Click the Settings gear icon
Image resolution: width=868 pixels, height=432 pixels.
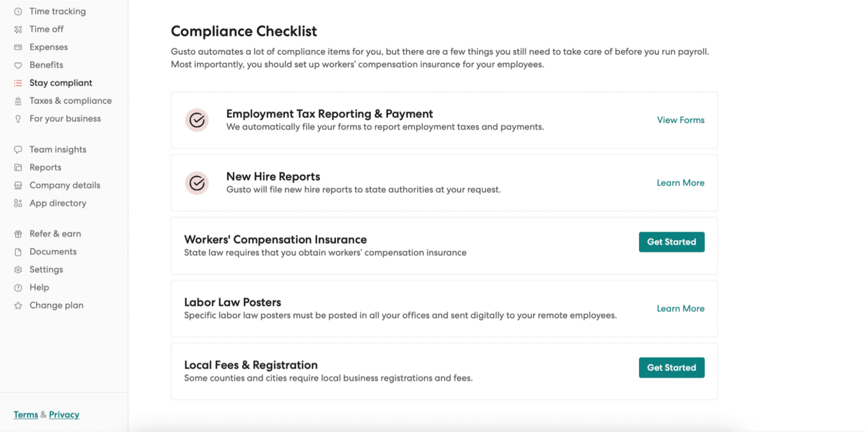(x=18, y=269)
